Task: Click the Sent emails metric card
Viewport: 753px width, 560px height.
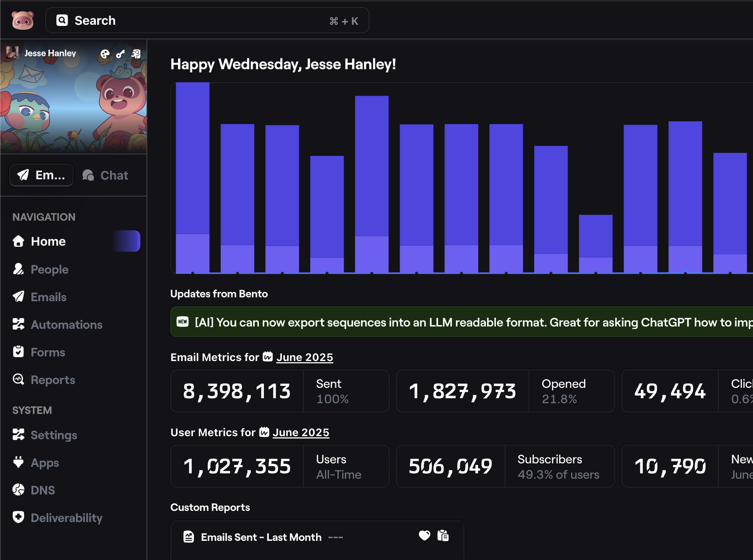Action: (x=280, y=391)
